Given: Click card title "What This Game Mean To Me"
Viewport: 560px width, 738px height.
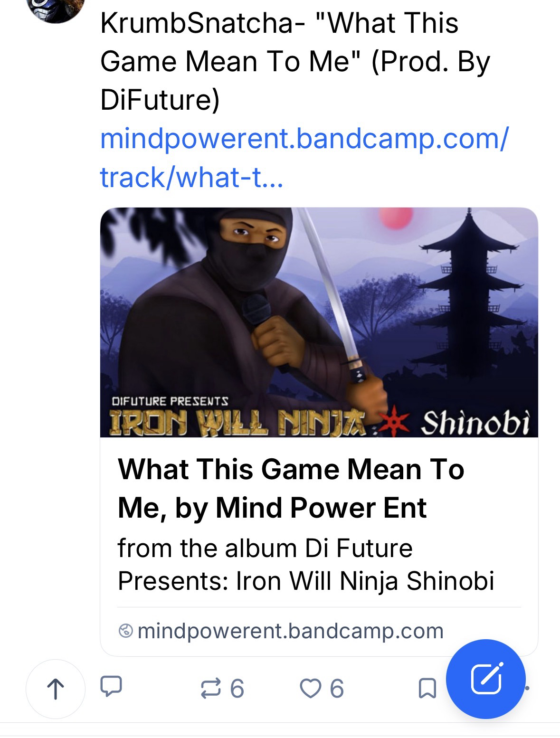Looking at the screenshot, I should [x=291, y=488].
